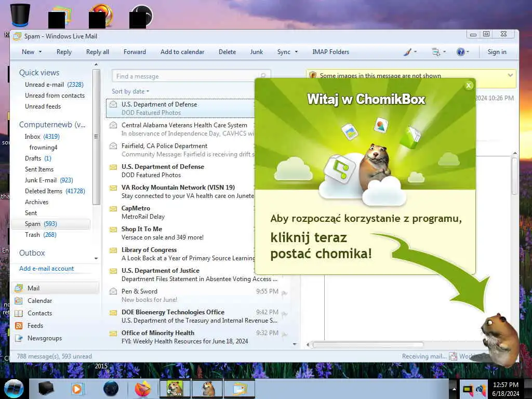Viewport: 532px width, 399px height.
Task: Click the reading pane horizontal scrollbar
Action: (x=368, y=345)
